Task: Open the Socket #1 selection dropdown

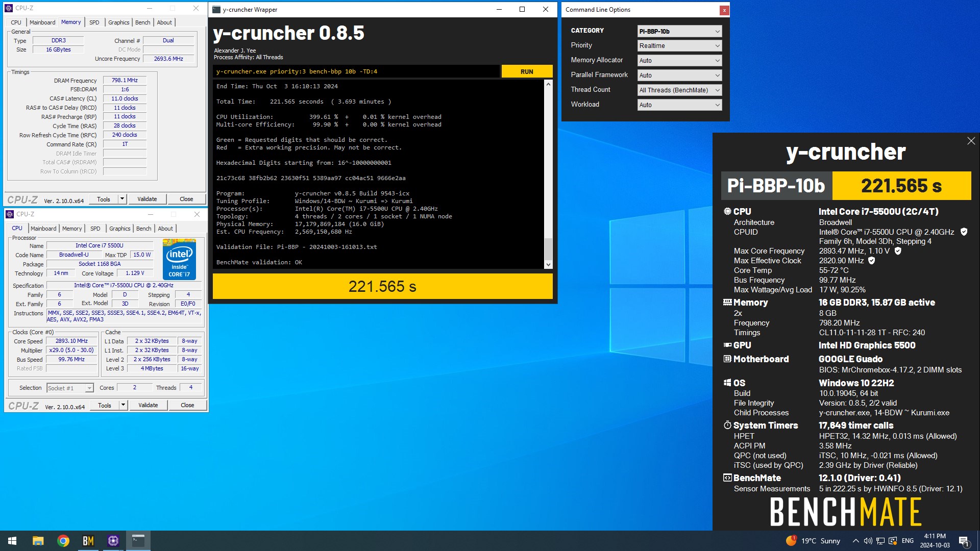Action: point(70,388)
